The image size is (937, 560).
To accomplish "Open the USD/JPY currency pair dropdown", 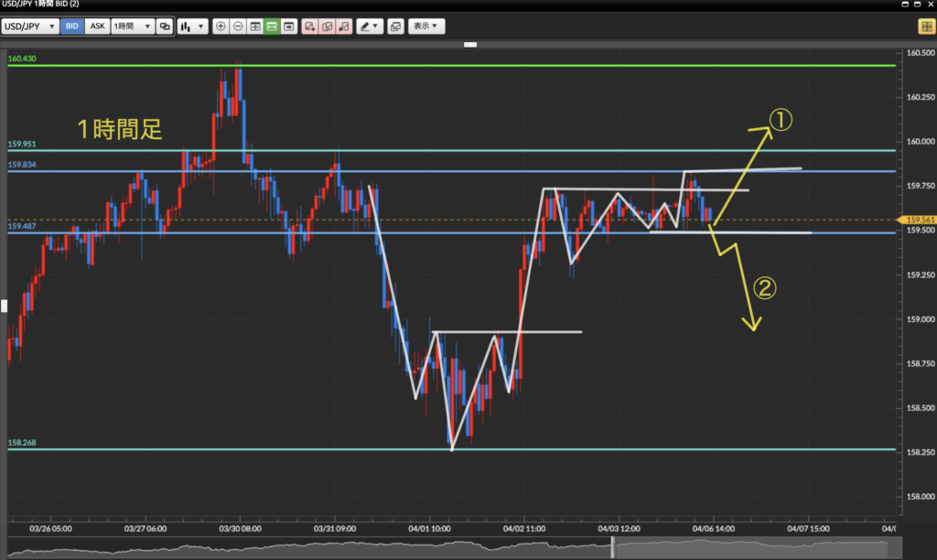I will point(30,27).
